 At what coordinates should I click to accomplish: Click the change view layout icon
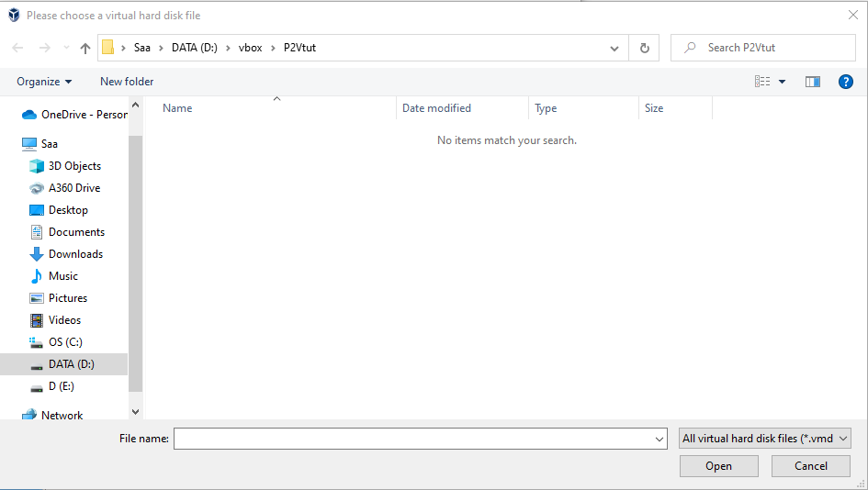[x=762, y=82]
